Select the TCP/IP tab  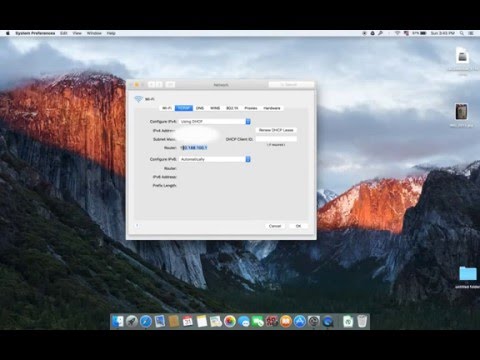(184, 108)
